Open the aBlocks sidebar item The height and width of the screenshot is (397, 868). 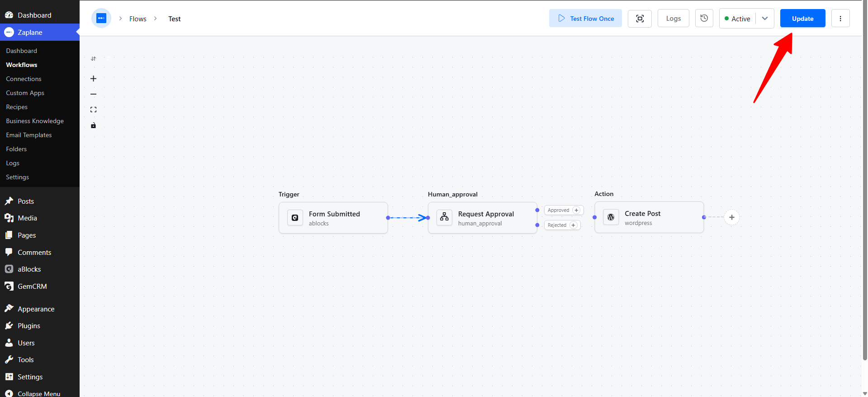click(x=40, y=269)
